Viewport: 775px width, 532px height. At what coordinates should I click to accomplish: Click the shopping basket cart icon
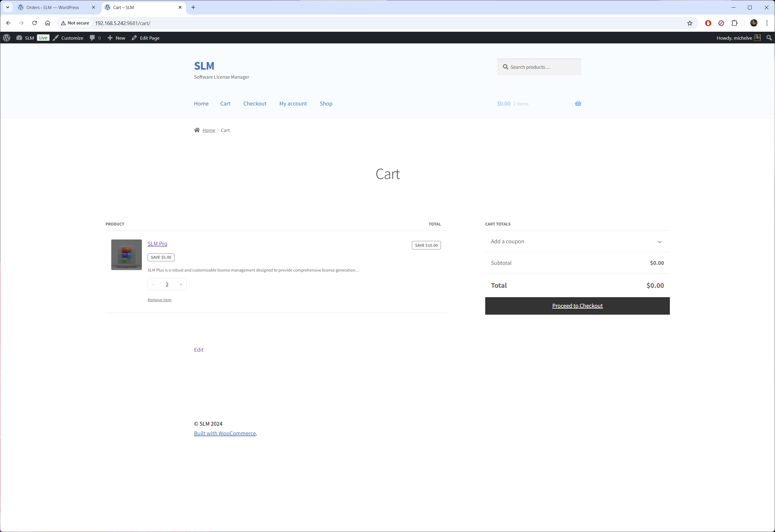[578, 103]
